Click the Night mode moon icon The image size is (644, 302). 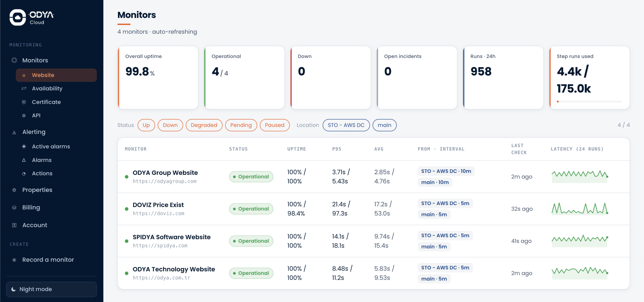[14, 289]
